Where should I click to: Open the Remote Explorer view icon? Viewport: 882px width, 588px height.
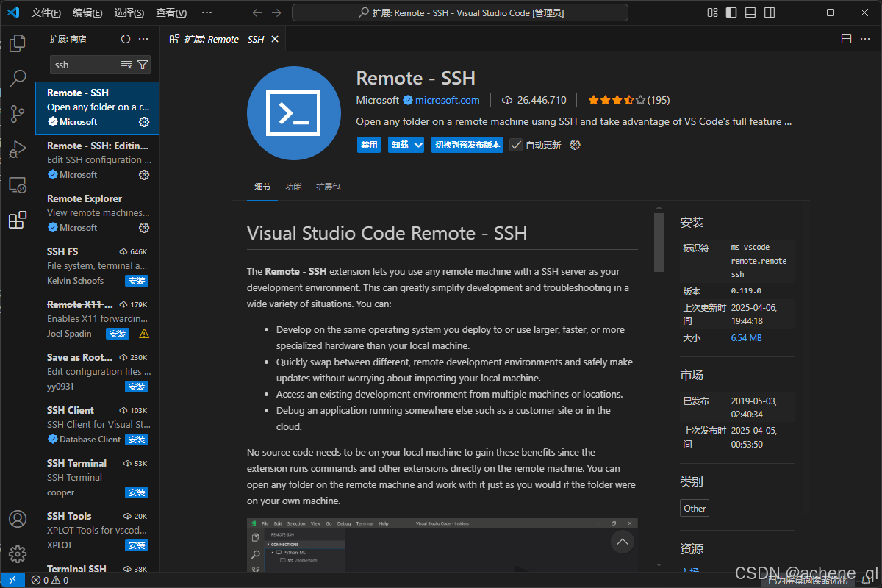pyautogui.click(x=18, y=184)
